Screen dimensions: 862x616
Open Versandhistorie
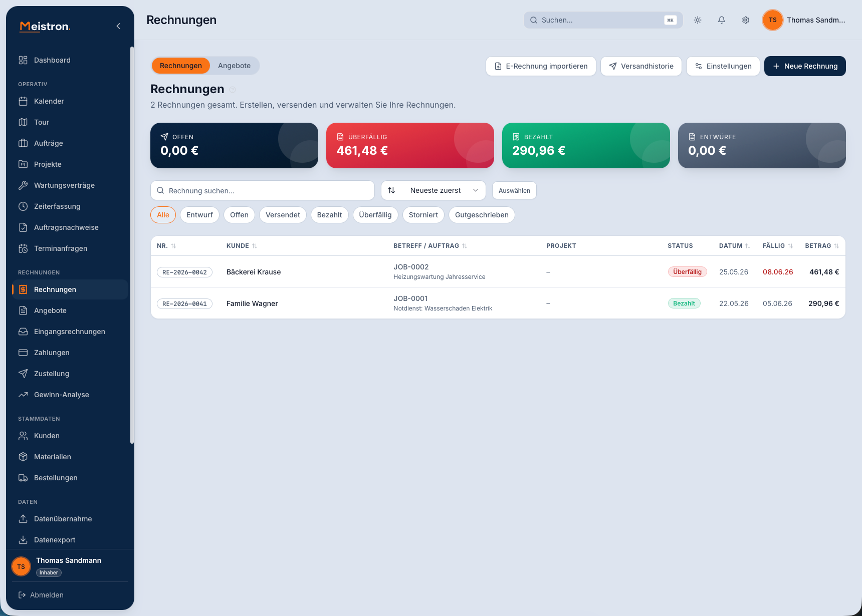point(641,66)
